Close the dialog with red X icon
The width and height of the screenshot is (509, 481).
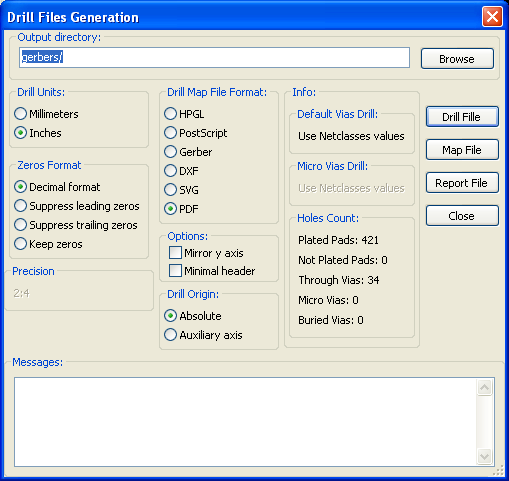point(492,16)
